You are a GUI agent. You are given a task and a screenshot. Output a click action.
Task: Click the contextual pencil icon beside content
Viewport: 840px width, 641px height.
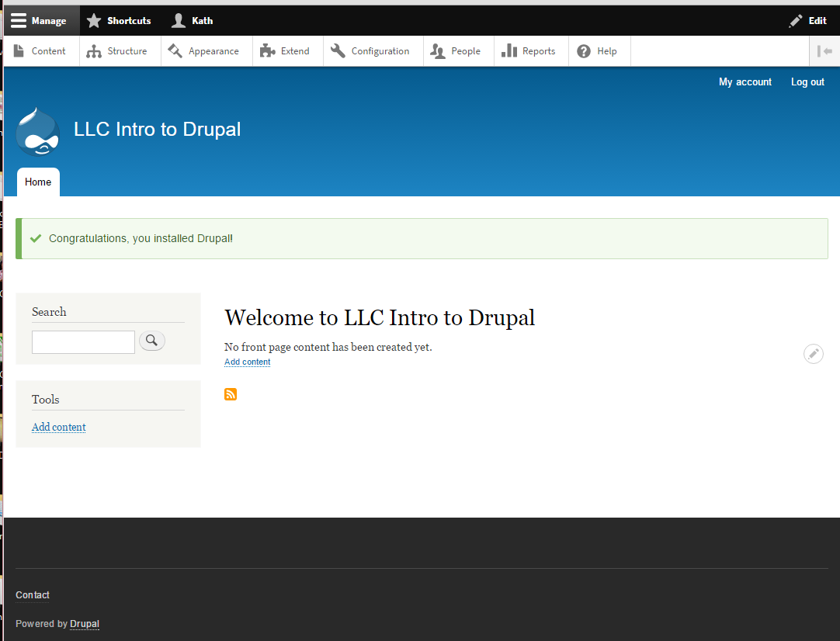[813, 353]
